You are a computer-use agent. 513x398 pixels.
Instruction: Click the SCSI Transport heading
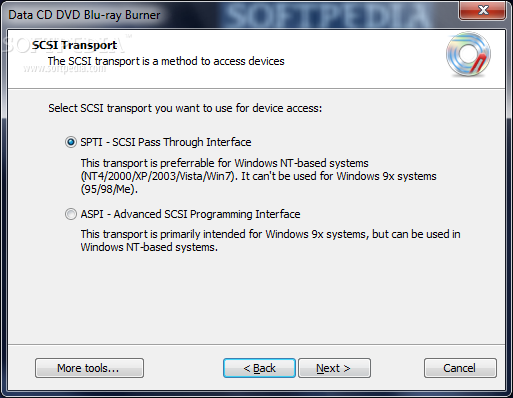(x=74, y=45)
